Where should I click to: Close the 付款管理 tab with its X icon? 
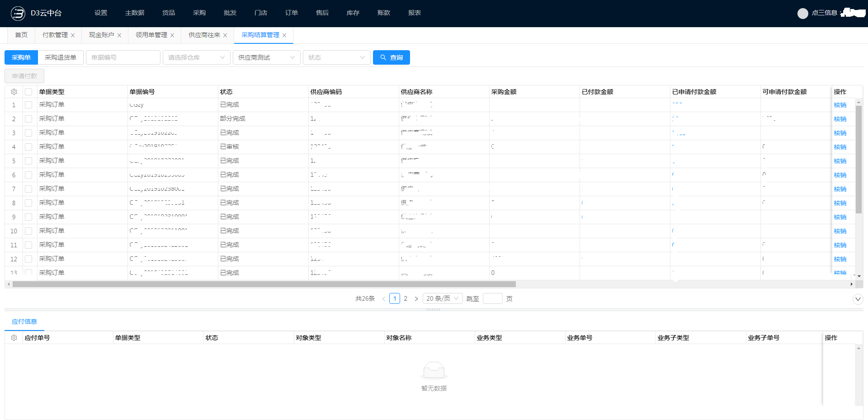73,35
